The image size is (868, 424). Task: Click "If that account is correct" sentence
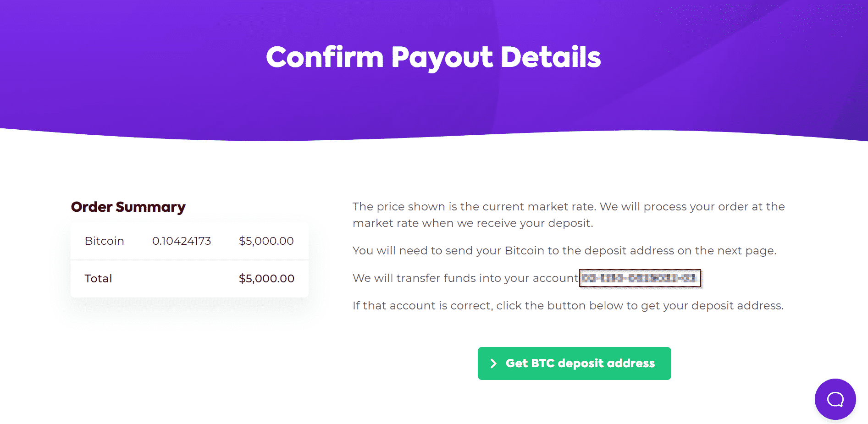coord(422,306)
